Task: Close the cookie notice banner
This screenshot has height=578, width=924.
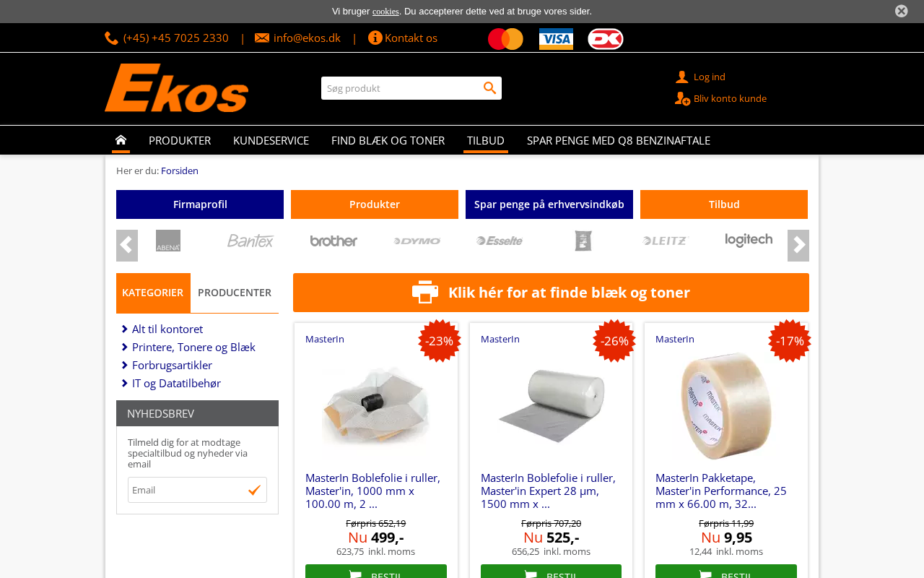Action: (901, 11)
